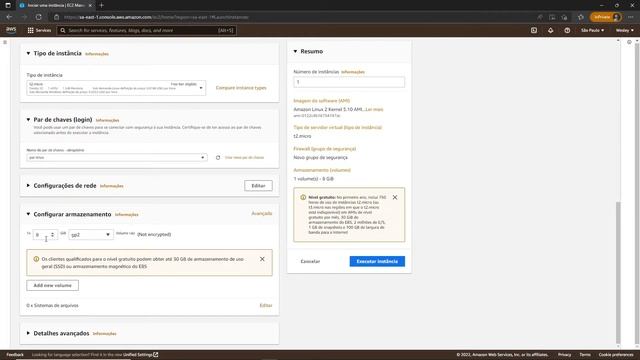Open the Wesley account dropdown menu
This screenshot has height=360, width=640.
(624, 30)
